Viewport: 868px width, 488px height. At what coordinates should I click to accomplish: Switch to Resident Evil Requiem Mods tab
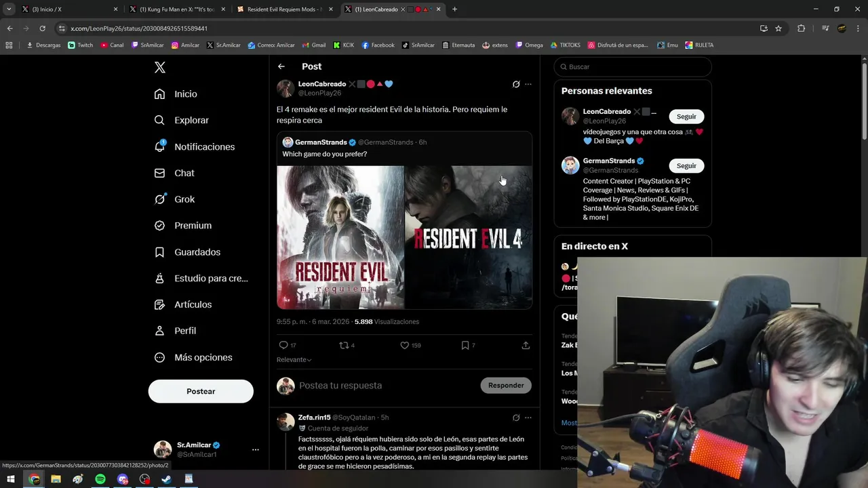pos(285,9)
